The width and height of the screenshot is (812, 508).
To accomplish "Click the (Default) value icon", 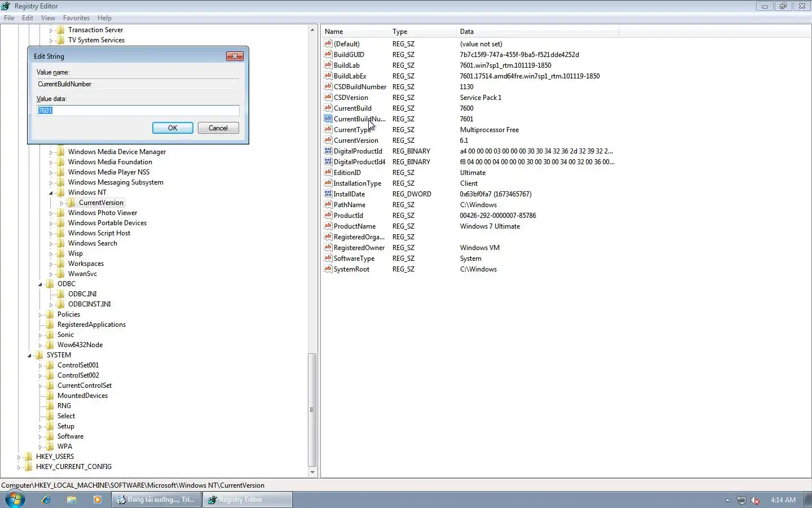I will coord(328,43).
